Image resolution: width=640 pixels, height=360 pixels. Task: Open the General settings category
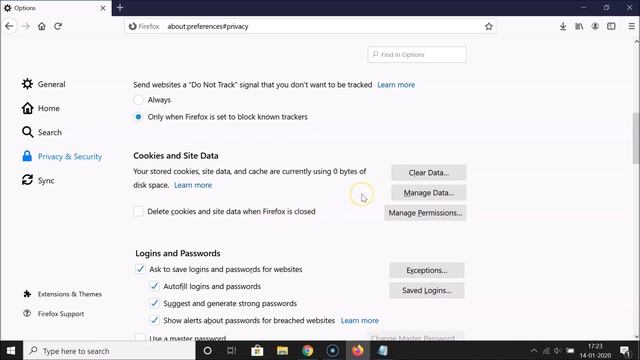[x=44, y=84]
